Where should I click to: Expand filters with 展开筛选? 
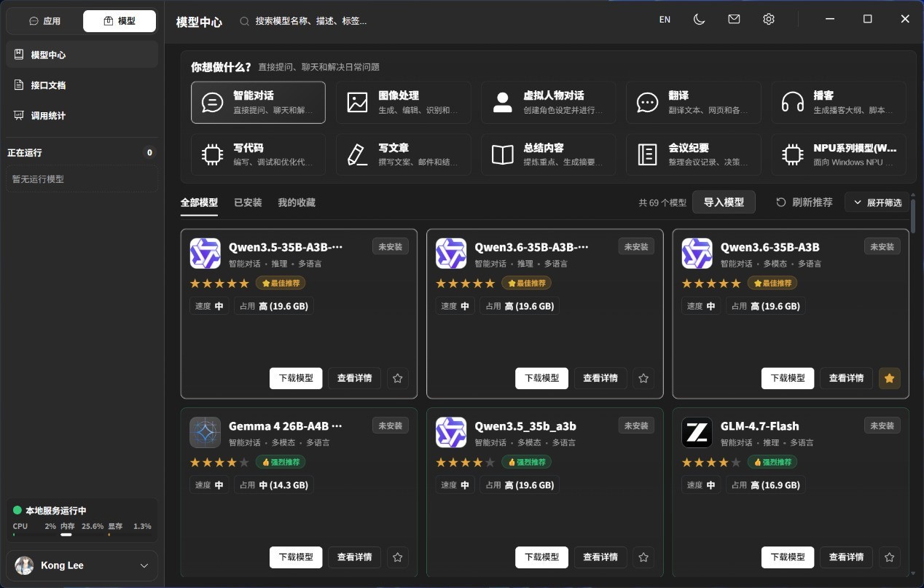click(877, 203)
